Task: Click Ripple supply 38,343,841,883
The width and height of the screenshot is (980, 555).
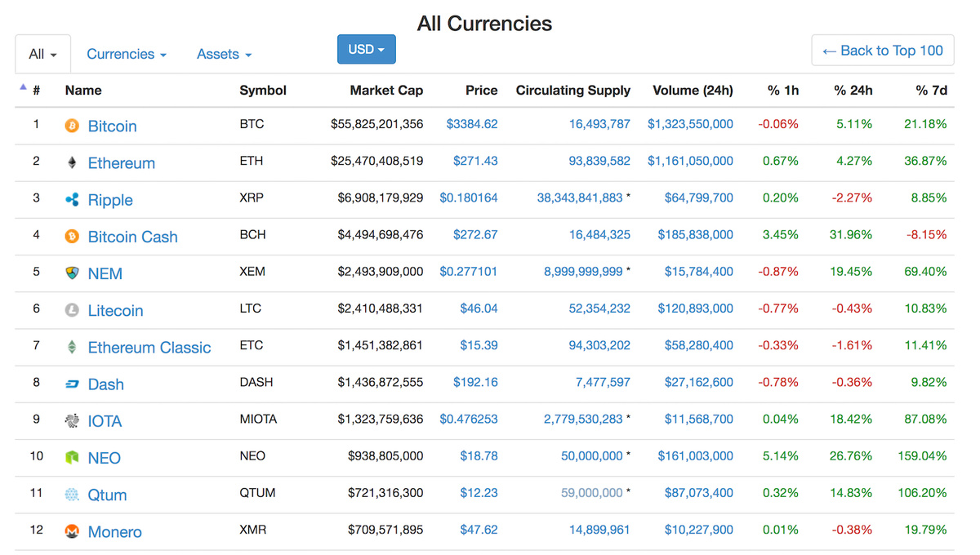Action: [x=580, y=198]
